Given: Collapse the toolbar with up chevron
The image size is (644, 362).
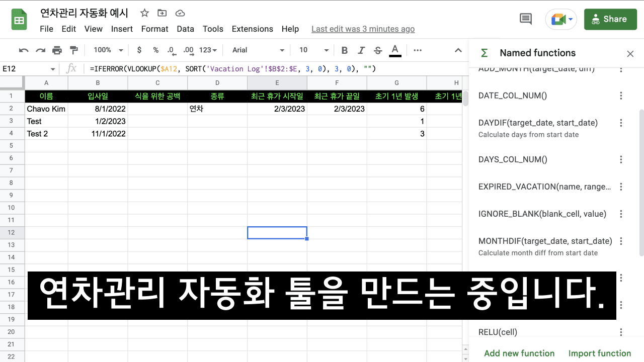Looking at the screenshot, I should [458, 50].
